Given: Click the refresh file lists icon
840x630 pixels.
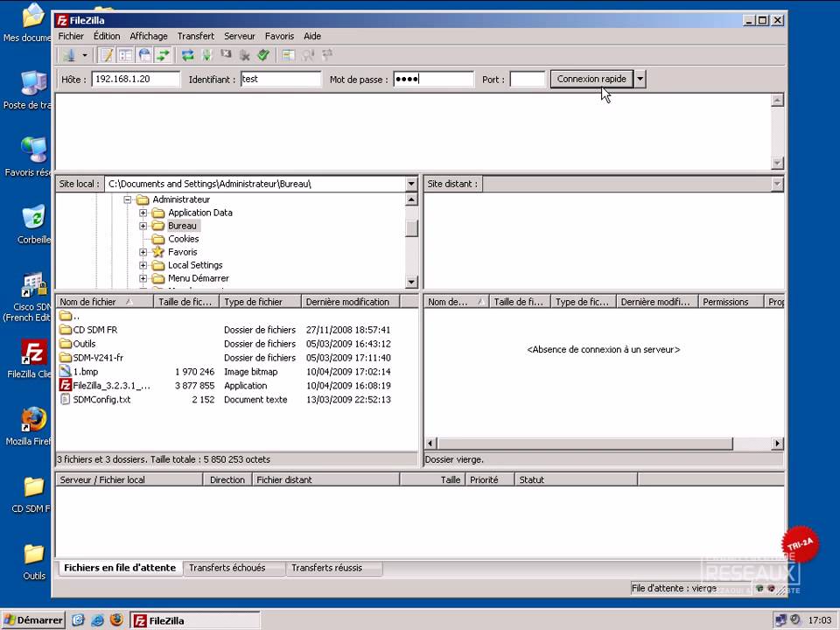Looking at the screenshot, I should (187, 54).
